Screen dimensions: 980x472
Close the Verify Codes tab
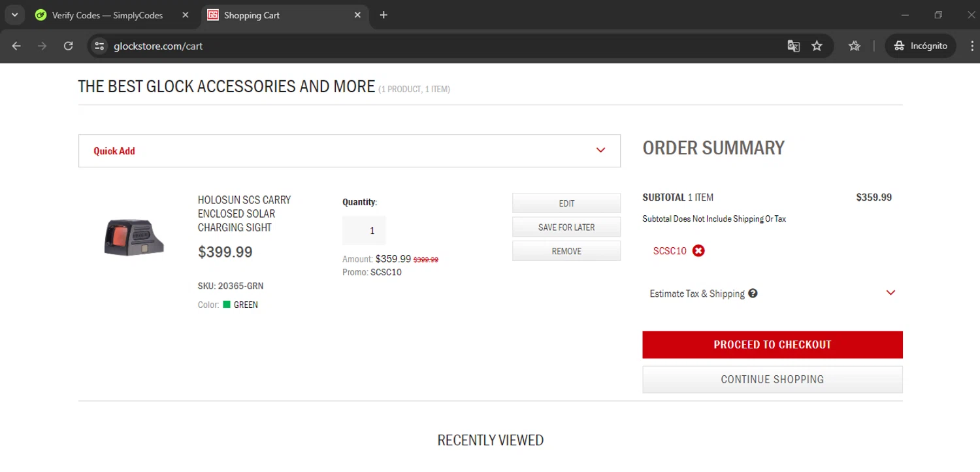186,15
